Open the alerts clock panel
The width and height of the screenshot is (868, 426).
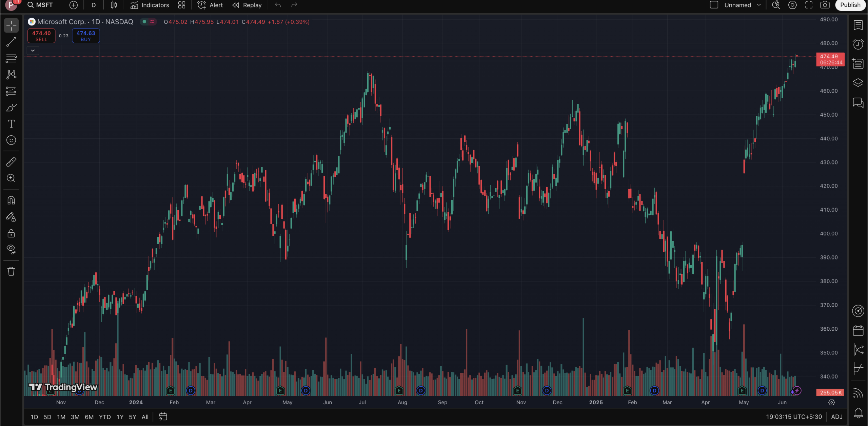(x=858, y=44)
